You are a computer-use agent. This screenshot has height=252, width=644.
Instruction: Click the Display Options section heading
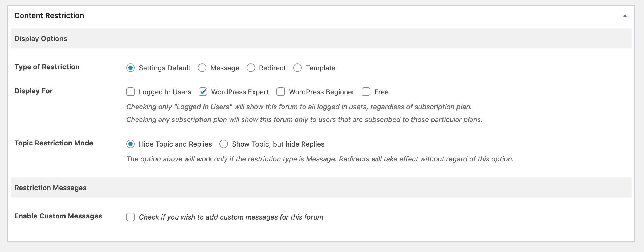coord(41,39)
